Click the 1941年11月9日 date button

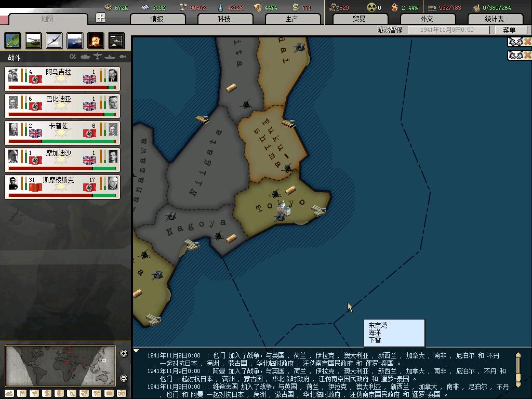pyautogui.click(x=448, y=30)
